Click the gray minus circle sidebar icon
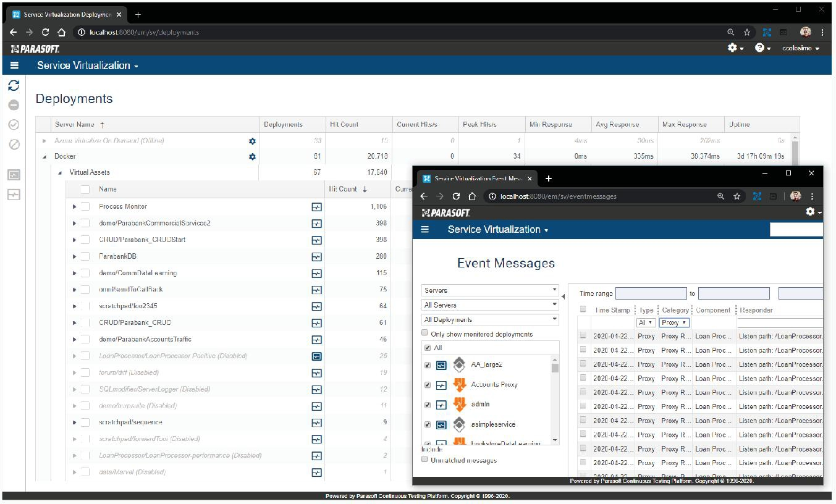The height and width of the screenshot is (504, 836). (x=14, y=105)
